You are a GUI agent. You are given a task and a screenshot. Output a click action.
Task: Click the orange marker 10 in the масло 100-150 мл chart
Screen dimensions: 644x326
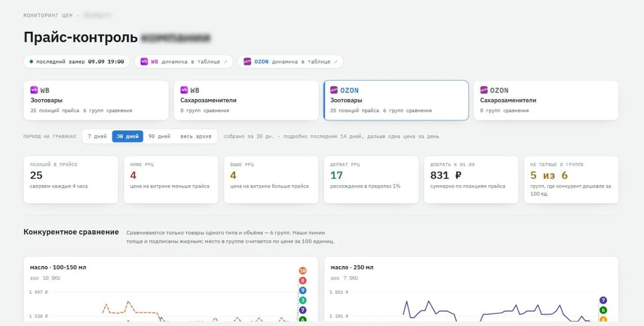303,271
